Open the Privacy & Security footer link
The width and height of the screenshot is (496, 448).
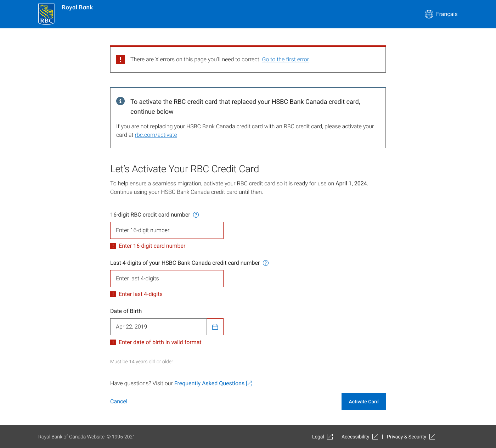coord(406,437)
